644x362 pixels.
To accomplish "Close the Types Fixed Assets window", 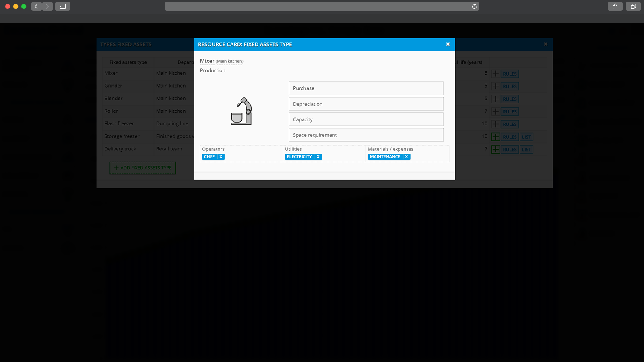I will [545, 44].
